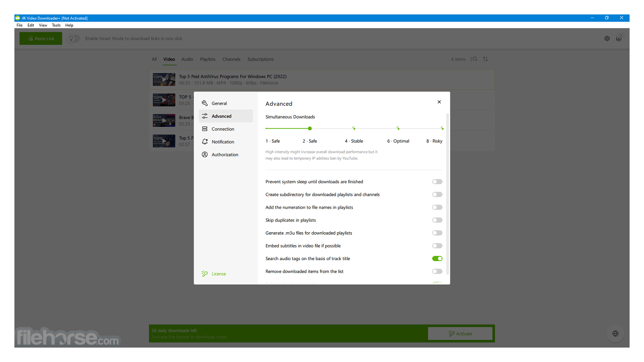This screenshot has height=362, width=644.
Task: Toggle Skip duplicates in playlists
Action: click(437, 220)
